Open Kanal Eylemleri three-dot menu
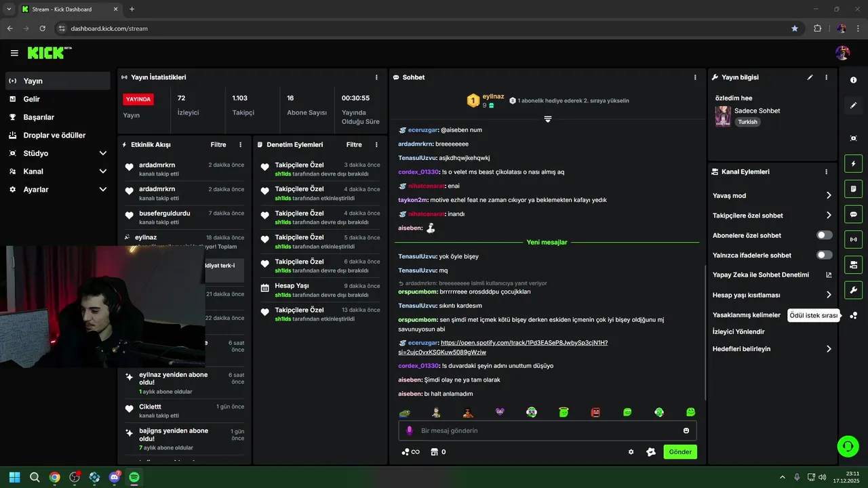This screenshot has height=488, width=868. point(826,172)
